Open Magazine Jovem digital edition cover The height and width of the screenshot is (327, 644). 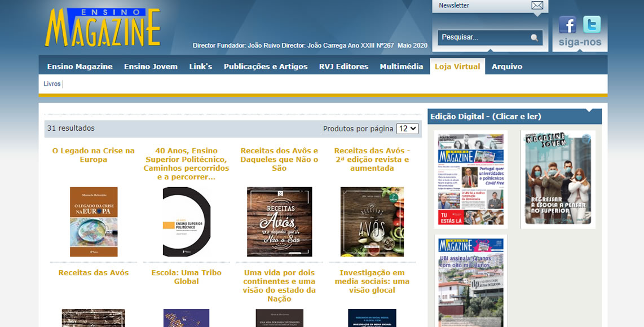(x=558, y=179)
